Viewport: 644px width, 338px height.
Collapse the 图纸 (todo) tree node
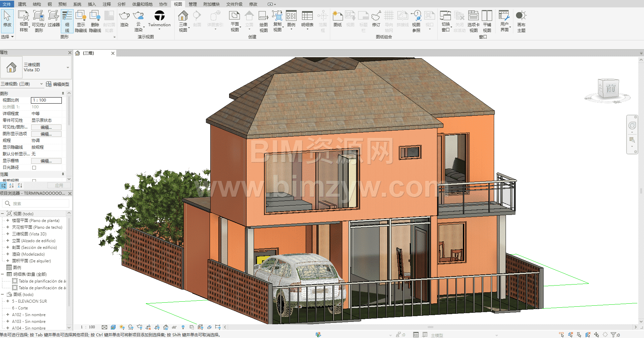click(x=2, y=295)
